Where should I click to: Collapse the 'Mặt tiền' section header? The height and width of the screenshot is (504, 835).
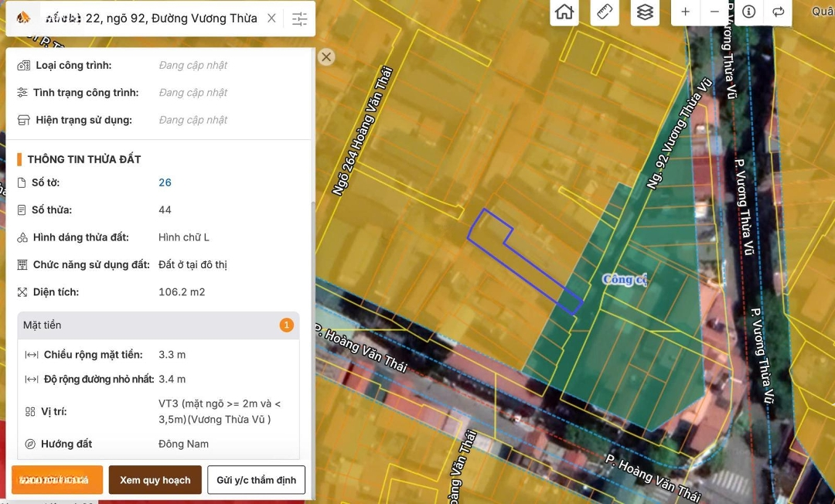point(147,325)
